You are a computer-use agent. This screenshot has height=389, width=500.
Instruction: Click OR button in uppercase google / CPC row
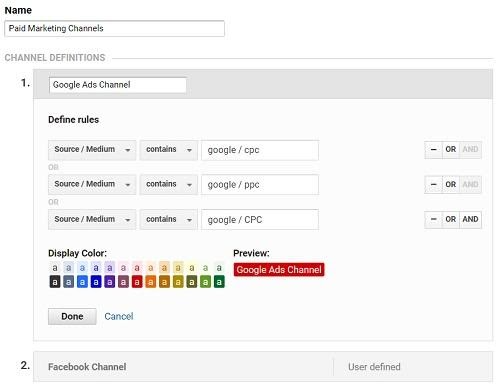pos(451,219)
